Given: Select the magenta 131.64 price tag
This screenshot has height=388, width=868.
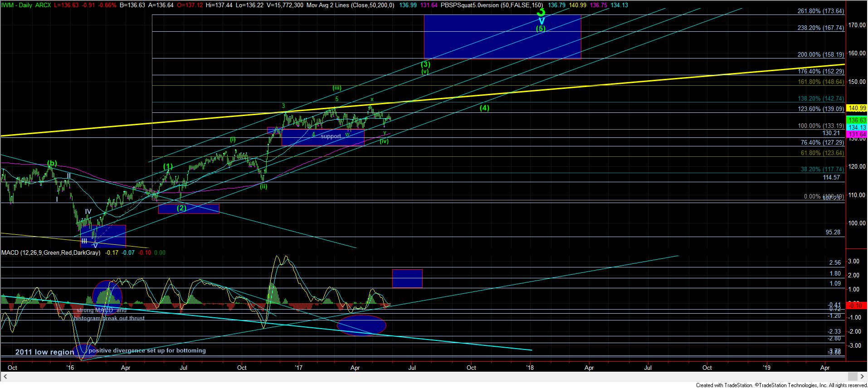Looking at the screenshot, I should [857, 135].
